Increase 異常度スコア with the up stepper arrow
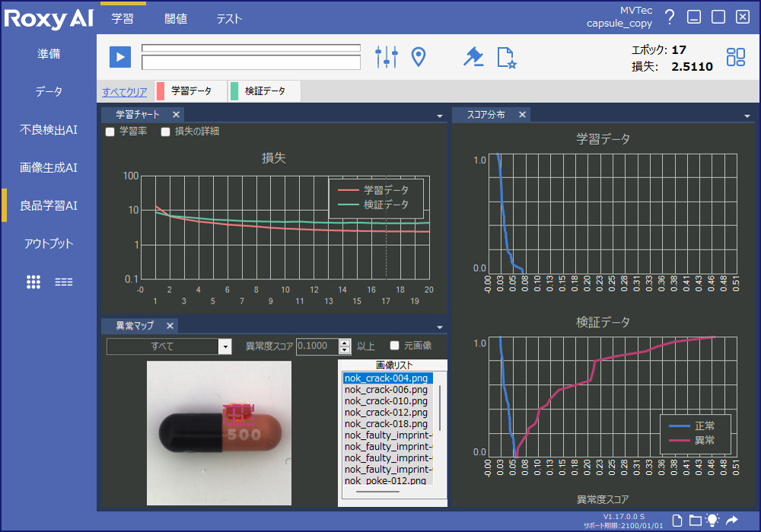 pyautogui.click(x=344, y=342)
